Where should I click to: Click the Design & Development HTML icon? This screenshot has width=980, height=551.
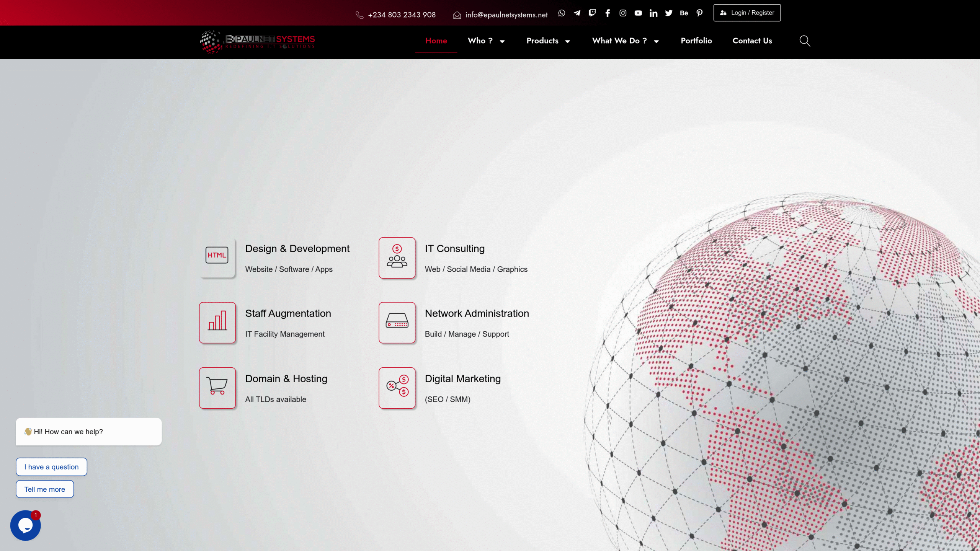217,256
